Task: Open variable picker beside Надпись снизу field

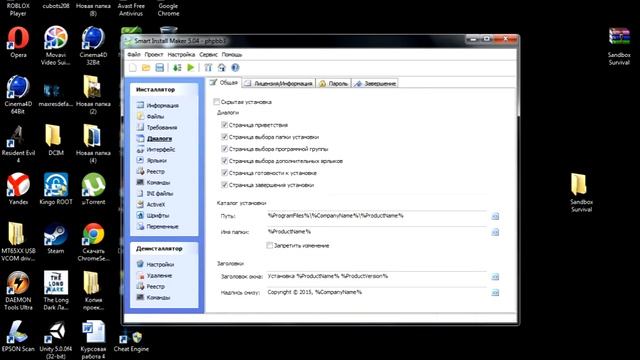Action: pyautogui.click(x=495, y=293)
